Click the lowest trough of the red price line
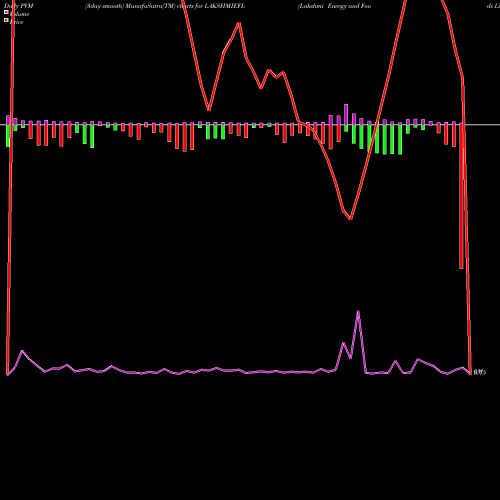The width and height of the screenshot is (500, 500). (x=350, y=219)
